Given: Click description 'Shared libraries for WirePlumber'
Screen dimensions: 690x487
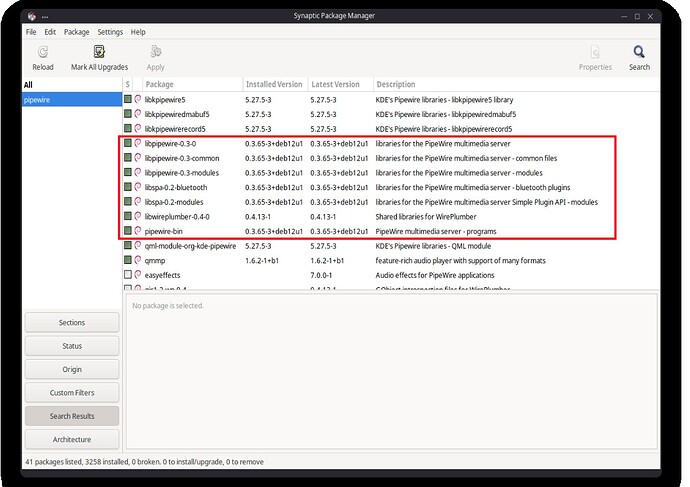Looking at the screenshot, I should point(426,216).
